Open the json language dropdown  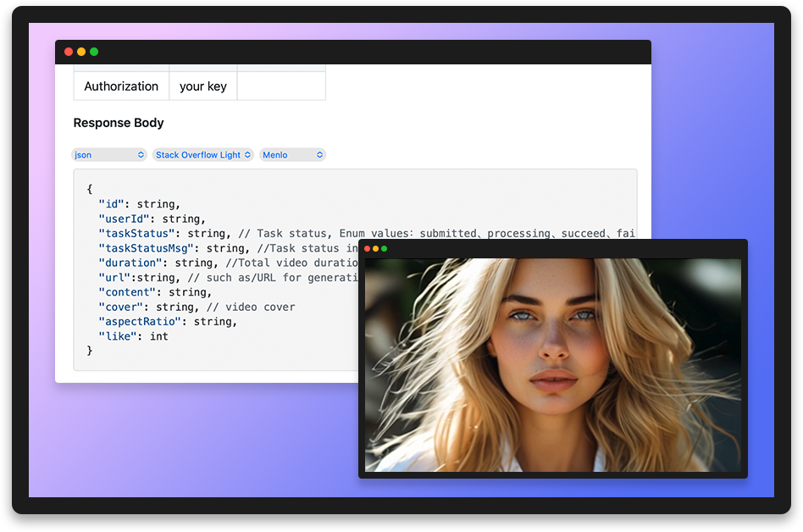[x=109, y=155]
